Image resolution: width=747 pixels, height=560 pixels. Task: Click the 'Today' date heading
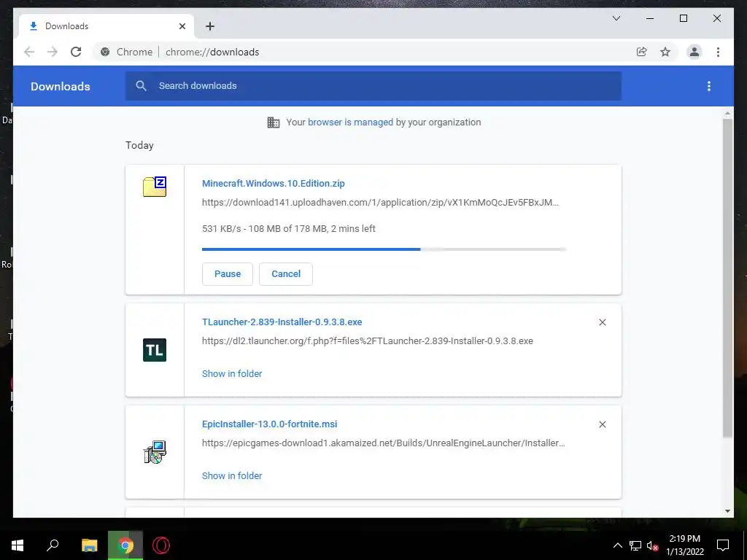click(139, 145)
